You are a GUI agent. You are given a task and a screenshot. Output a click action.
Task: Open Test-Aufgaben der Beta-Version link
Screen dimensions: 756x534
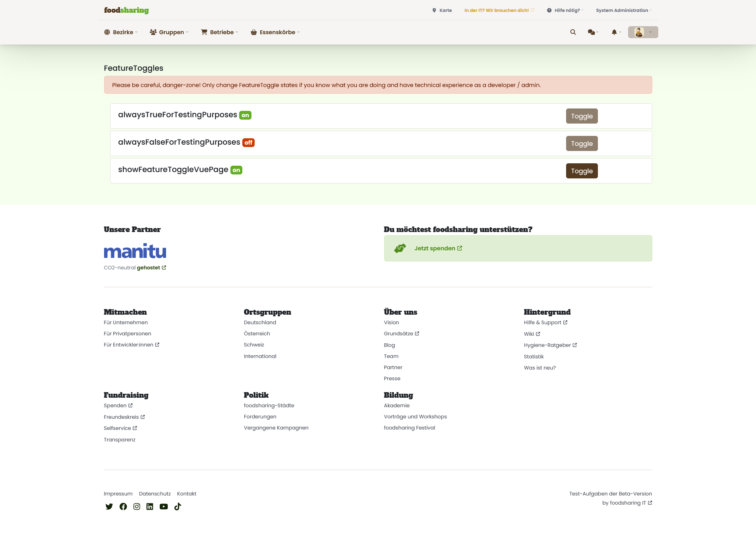click(611, 494)
